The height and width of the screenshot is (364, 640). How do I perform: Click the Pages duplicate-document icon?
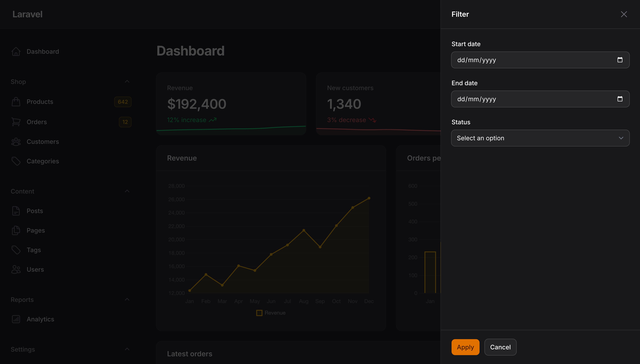coord(16,230)
